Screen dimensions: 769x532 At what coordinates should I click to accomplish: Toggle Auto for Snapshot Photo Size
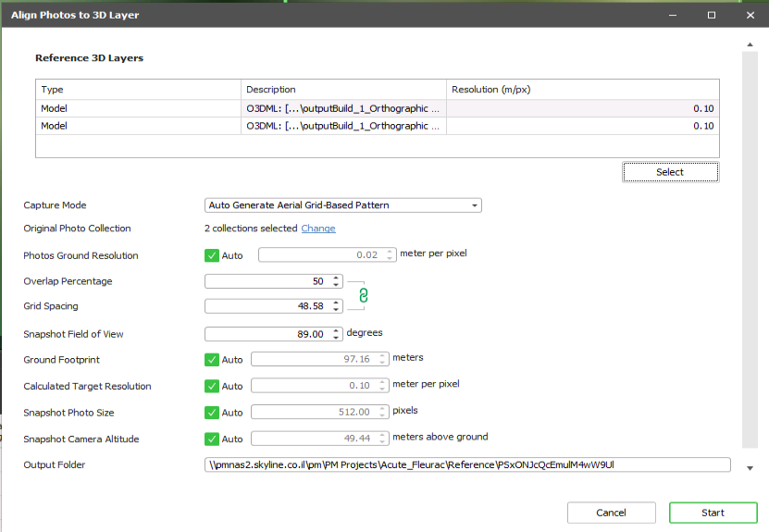[x=211, y=413]
